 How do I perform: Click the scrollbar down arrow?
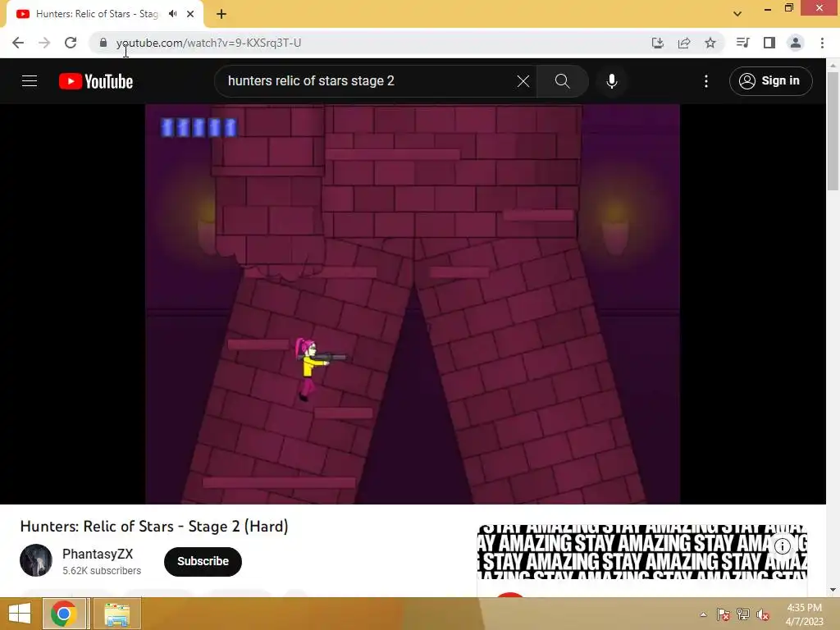click(x=833, y=591)
